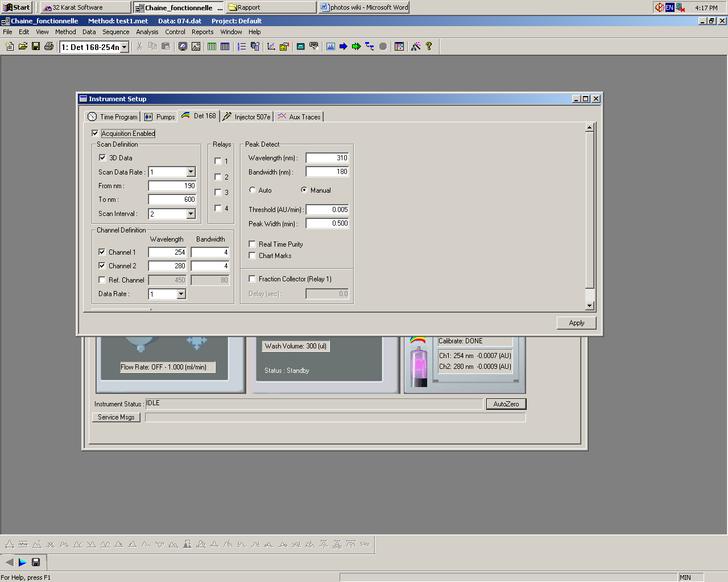The image size is (728, 582).
Task: Enable the Ref. Channel checkbox
Action: click(102, 280)
